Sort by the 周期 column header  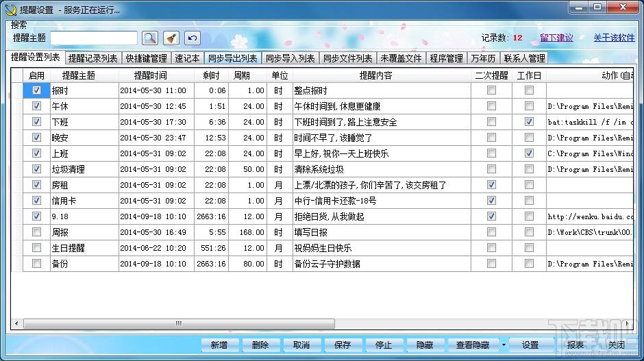[x=242, y=75]
